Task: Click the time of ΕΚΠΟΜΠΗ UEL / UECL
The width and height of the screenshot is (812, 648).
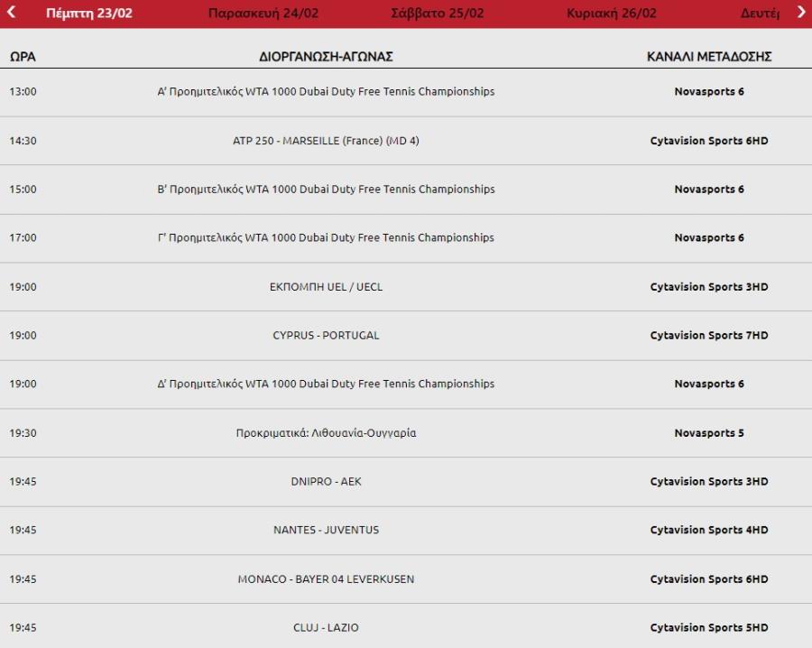Action: [23, 287]
